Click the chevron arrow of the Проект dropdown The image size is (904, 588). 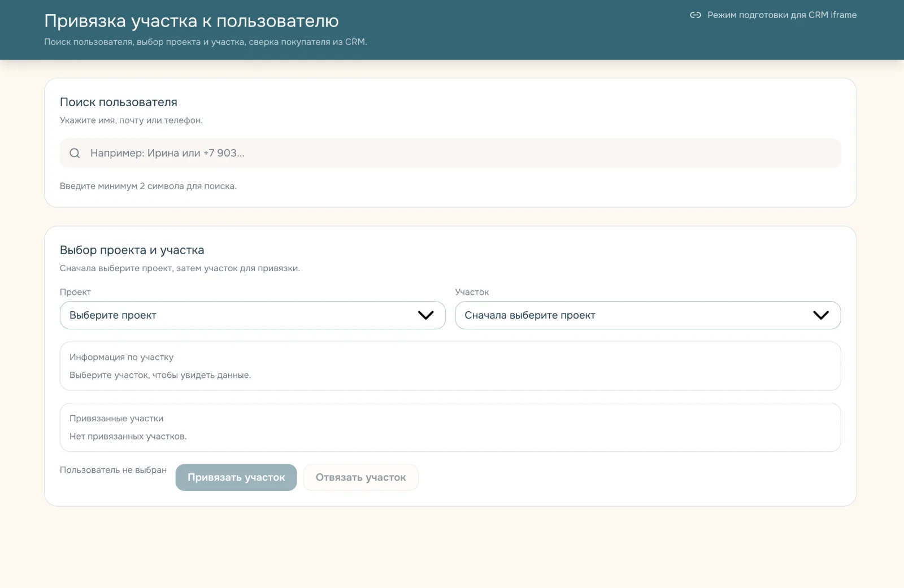pyautogui.click(x=425, y=315)
